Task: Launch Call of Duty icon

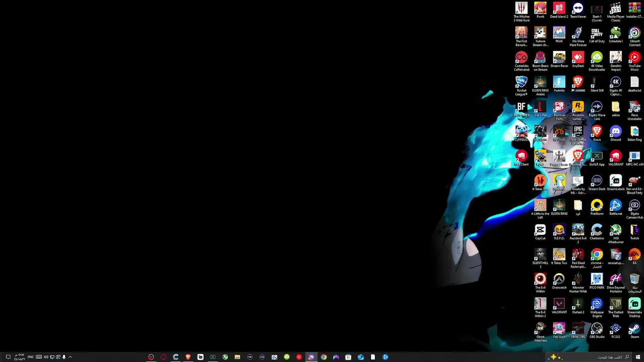Action: point(597,35)
